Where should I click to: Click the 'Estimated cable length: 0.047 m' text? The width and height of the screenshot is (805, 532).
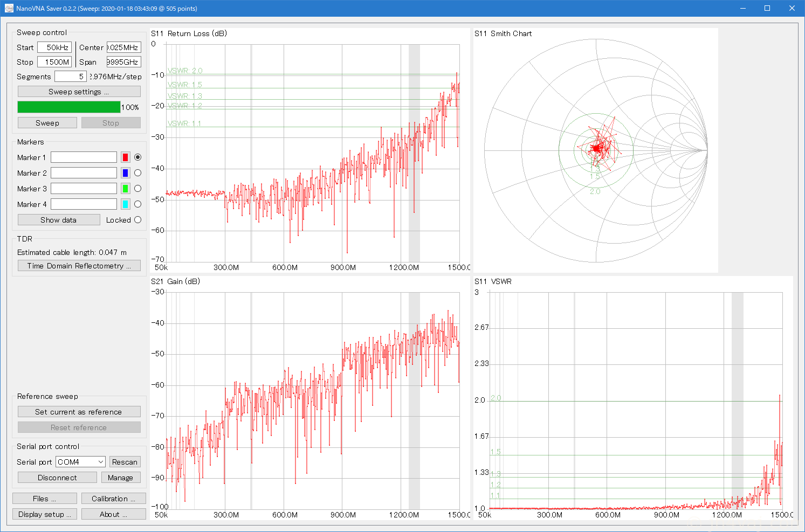coord(72,252)
